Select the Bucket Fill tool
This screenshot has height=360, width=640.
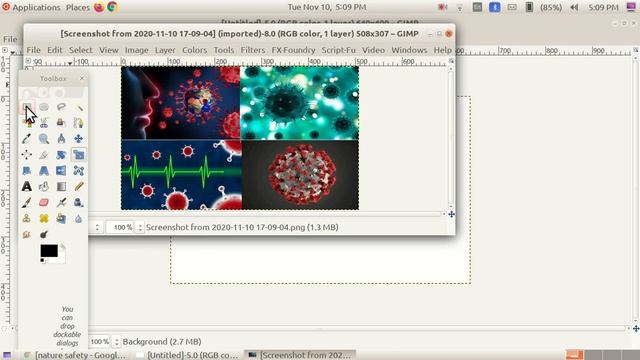(x=44, y=187)
